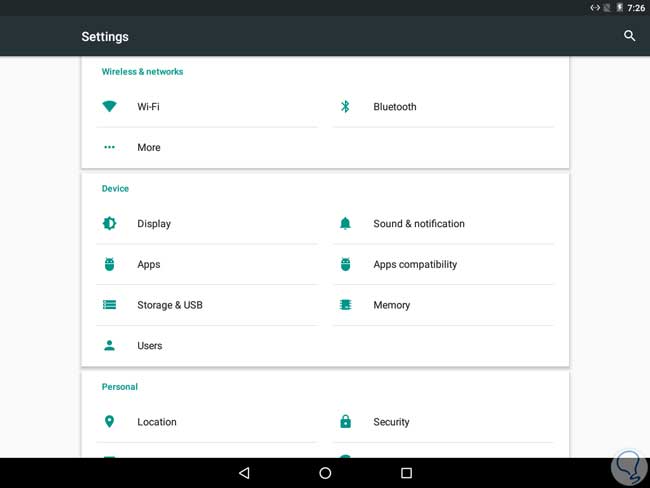The width and height of the screenshot is (650, 488).
Task: Click the Memory chip icon
Action: tap(345, 305)
